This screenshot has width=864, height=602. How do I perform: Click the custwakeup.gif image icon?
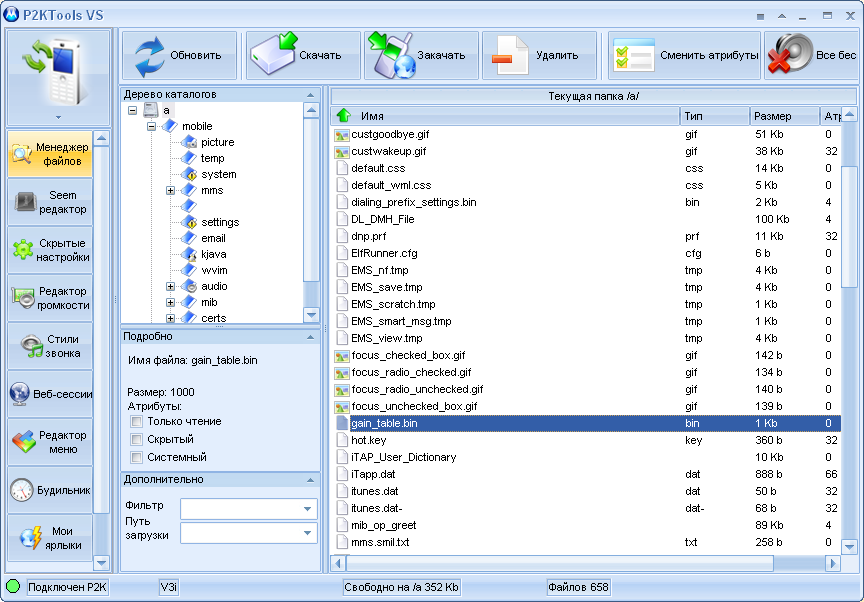342,152
